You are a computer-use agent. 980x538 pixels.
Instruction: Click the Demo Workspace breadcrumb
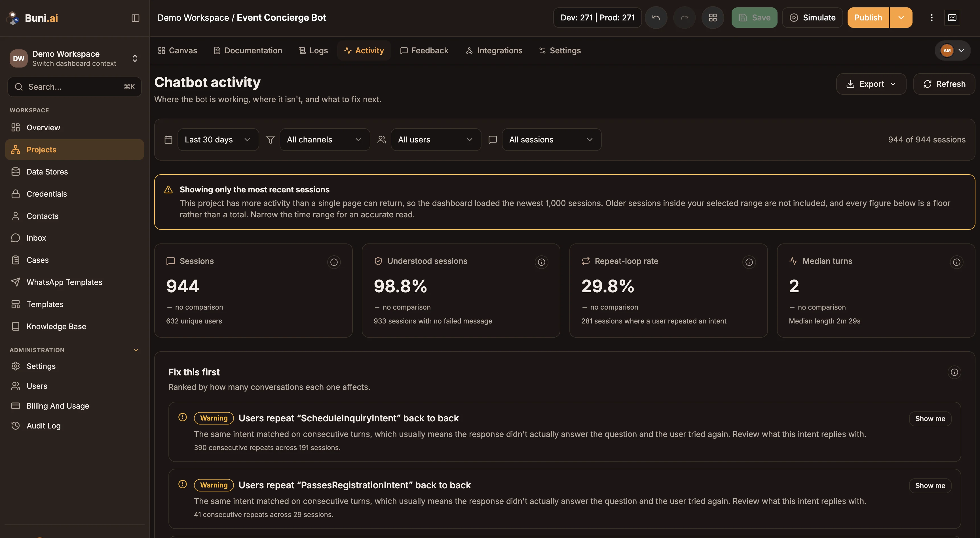coord(193,18)
